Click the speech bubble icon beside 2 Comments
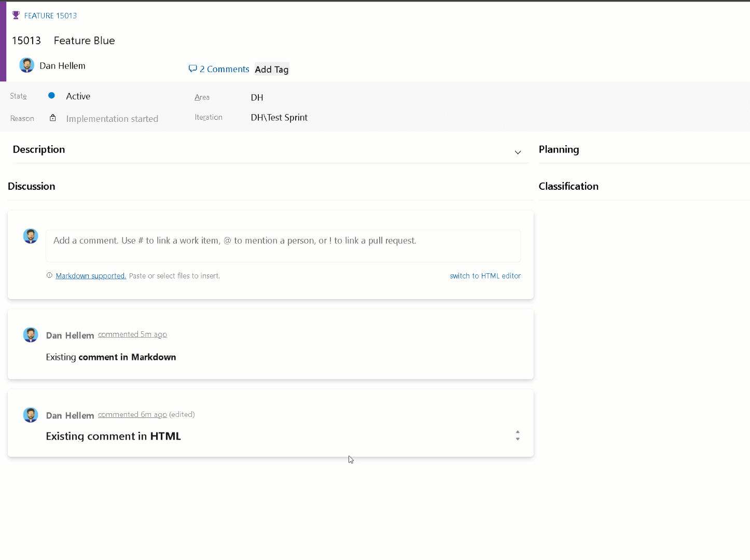This screenshot has width=750, height=560. tap(192, 68)
